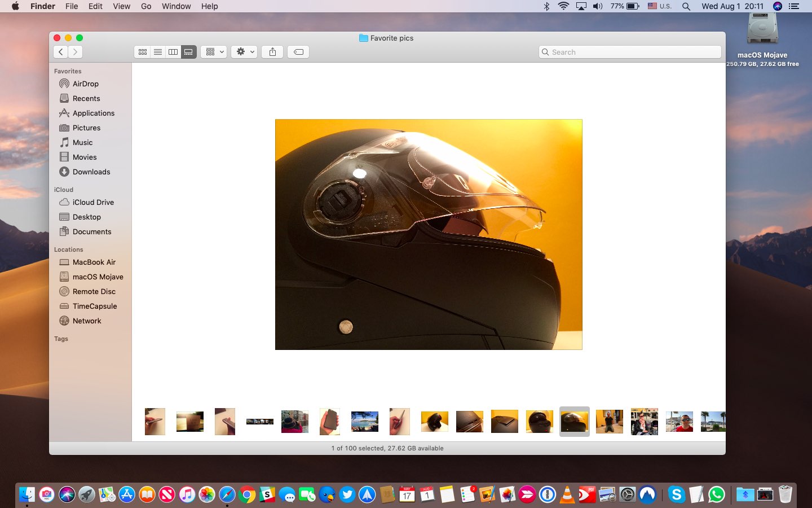Select iCloud Drive in the sidebar
Screen dimensions: 812x508
pos(93,202)
